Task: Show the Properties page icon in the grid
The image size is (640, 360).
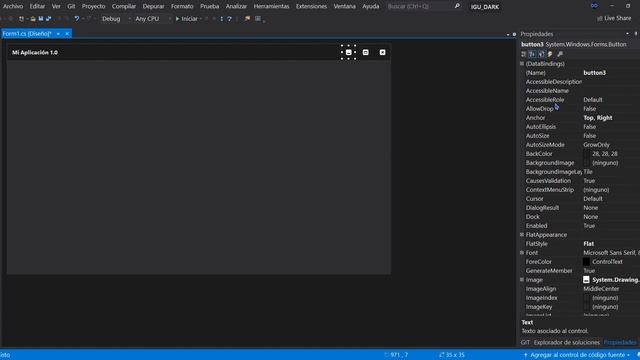Action: 541,54
